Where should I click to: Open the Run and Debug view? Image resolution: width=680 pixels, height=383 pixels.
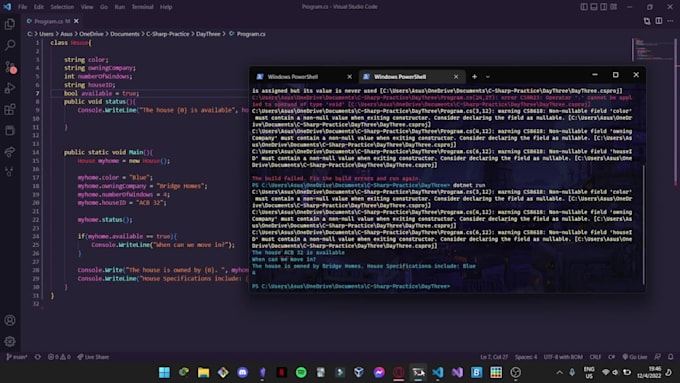click(x=10, y=88)
